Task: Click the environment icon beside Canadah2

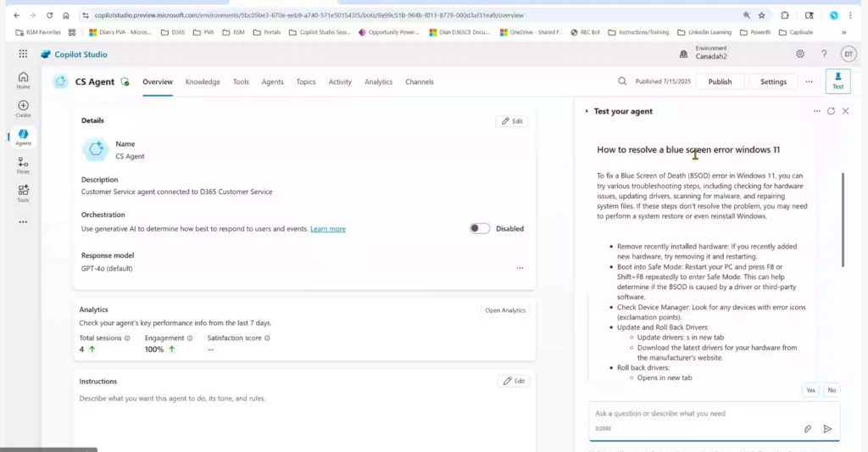Action: pos(684,53)
